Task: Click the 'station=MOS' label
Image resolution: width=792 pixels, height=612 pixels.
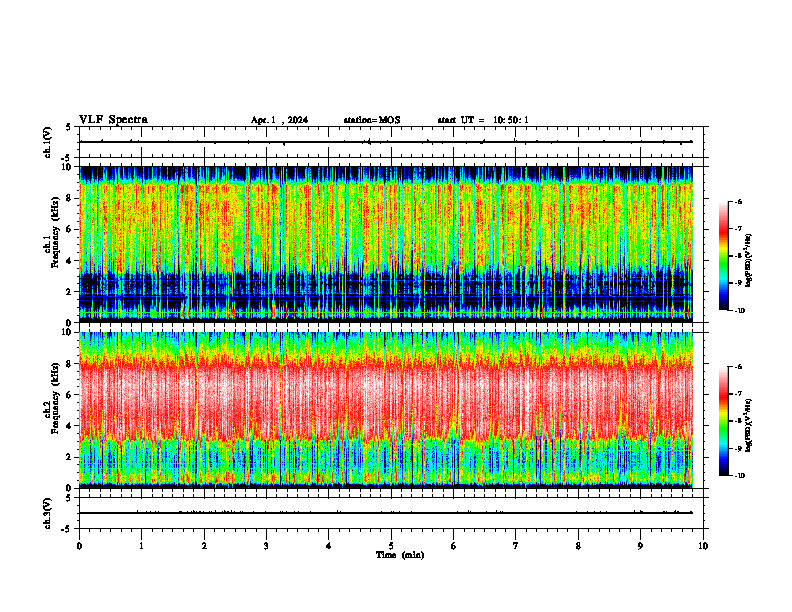Action: coord(372,120)
